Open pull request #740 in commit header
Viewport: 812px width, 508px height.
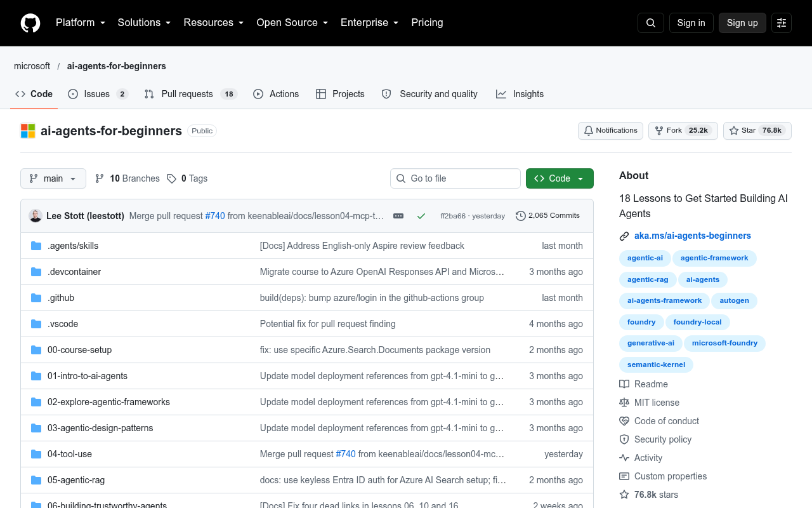(x=215, y=216)
